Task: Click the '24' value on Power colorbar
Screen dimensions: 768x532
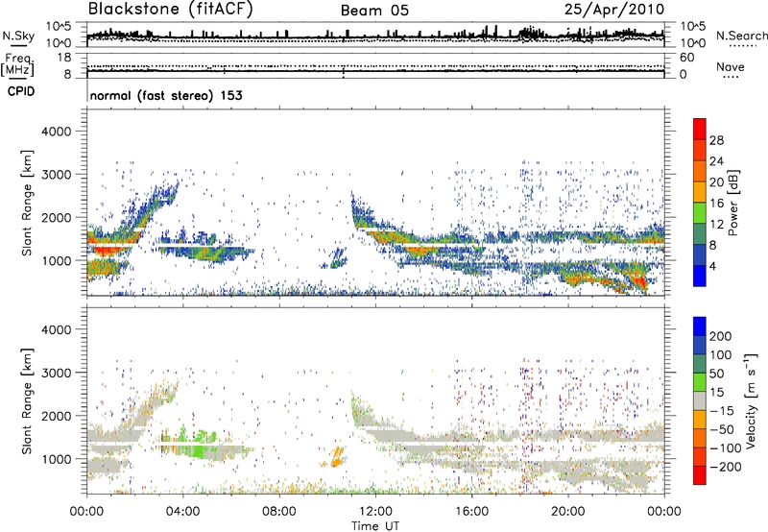Action: [x=716, y=161]
